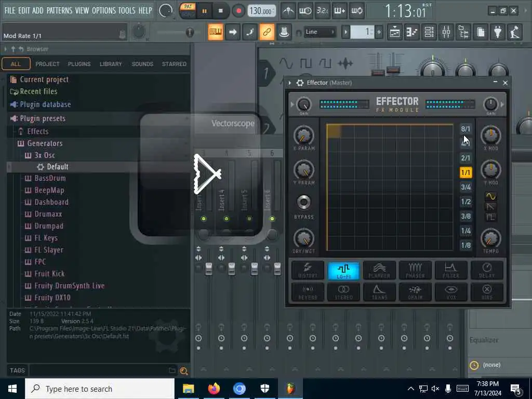Open the Line snap dropdown
The width and height of the screenshot is (532, 399).
point(320,32)
